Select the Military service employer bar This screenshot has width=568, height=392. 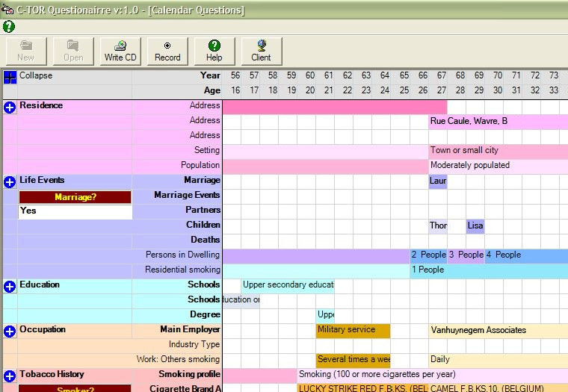tap(354, 331)
